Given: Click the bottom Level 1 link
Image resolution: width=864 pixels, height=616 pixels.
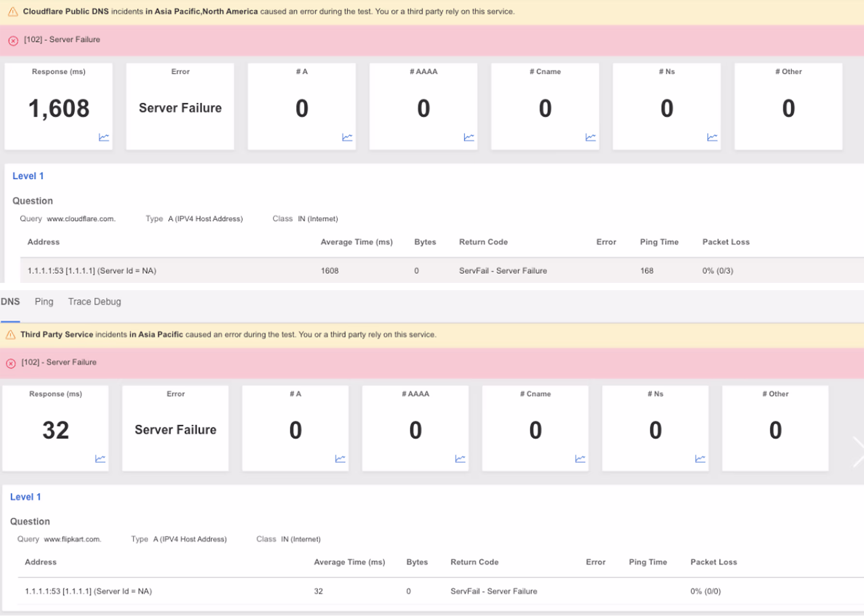Looking at the screenshot, I should 25,497.
